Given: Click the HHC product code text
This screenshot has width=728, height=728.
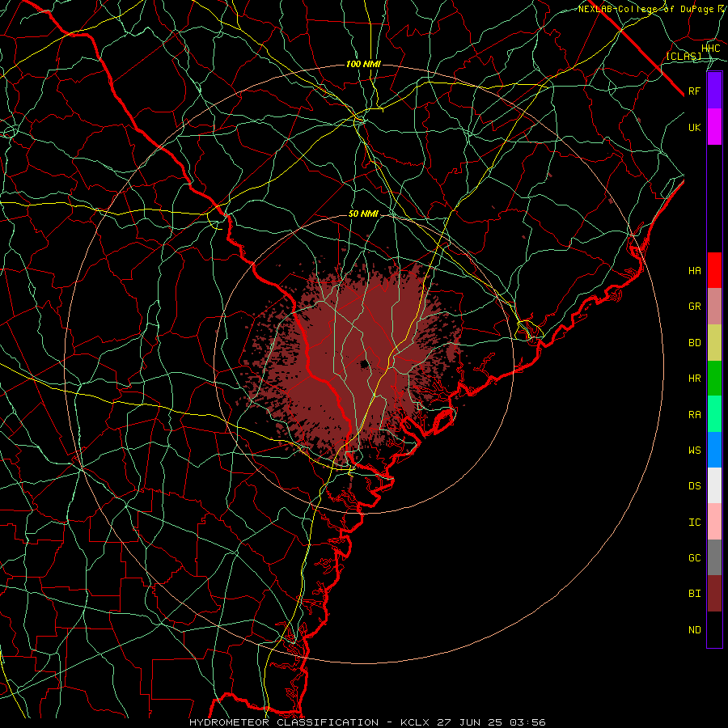Looking at the screenshot, I should (710, 49).
